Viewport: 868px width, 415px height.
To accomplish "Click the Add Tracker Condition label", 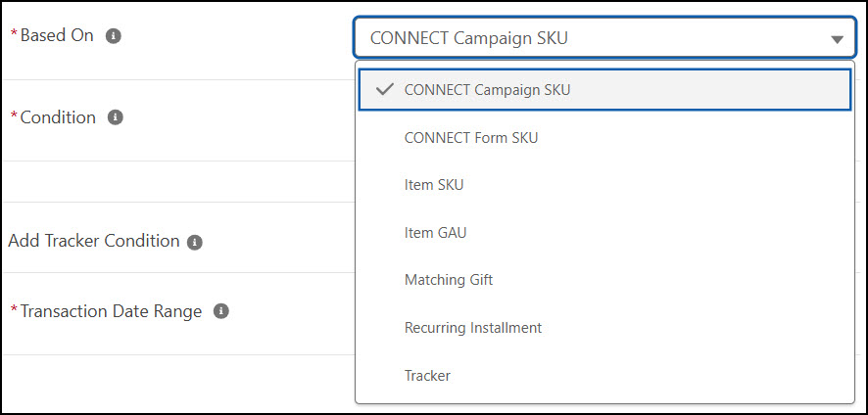I will coord(93,241).
